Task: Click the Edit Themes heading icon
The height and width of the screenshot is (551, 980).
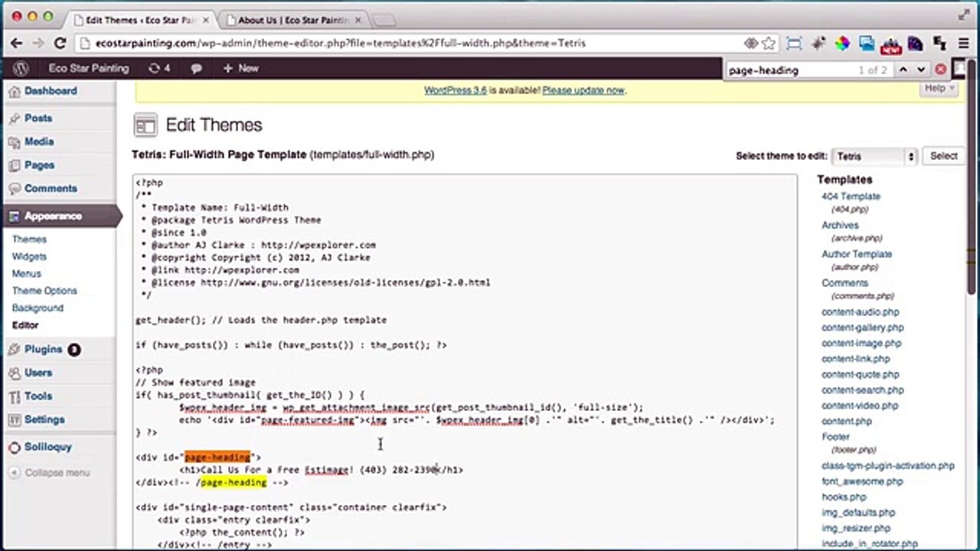Action: tap(145, 125)
